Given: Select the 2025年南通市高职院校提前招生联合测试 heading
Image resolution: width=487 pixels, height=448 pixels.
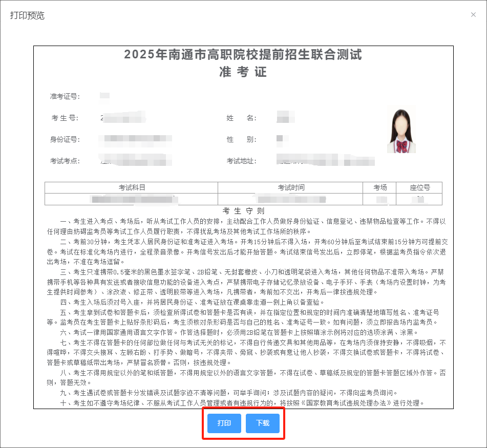Looking at the screenshot, I should point(243,54).
